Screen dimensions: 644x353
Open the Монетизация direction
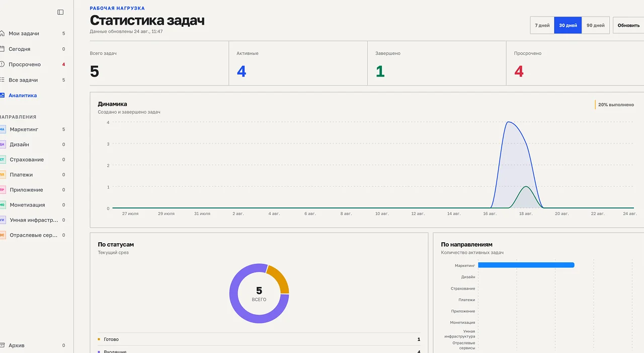(x=33, y=205)
